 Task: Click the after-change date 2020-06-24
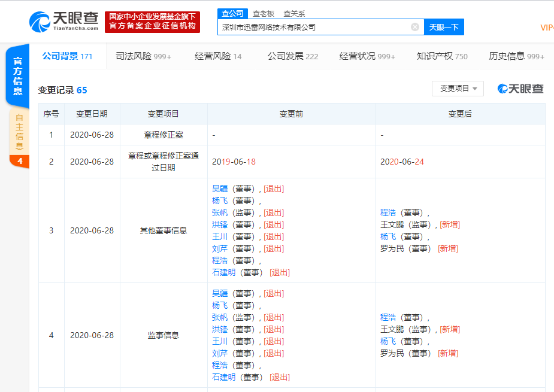tap(402, 162)
